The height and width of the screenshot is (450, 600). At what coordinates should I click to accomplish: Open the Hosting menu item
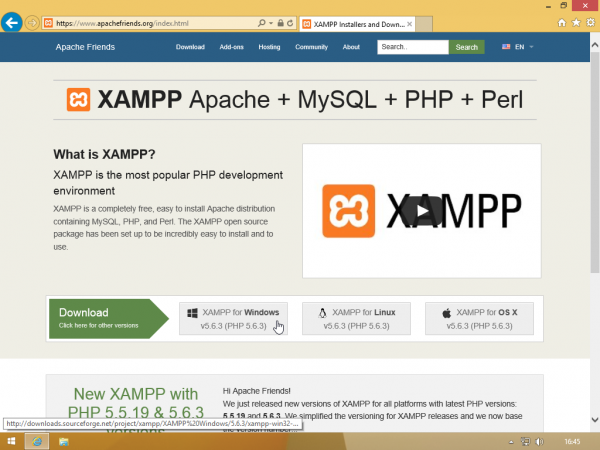point(269,47)
